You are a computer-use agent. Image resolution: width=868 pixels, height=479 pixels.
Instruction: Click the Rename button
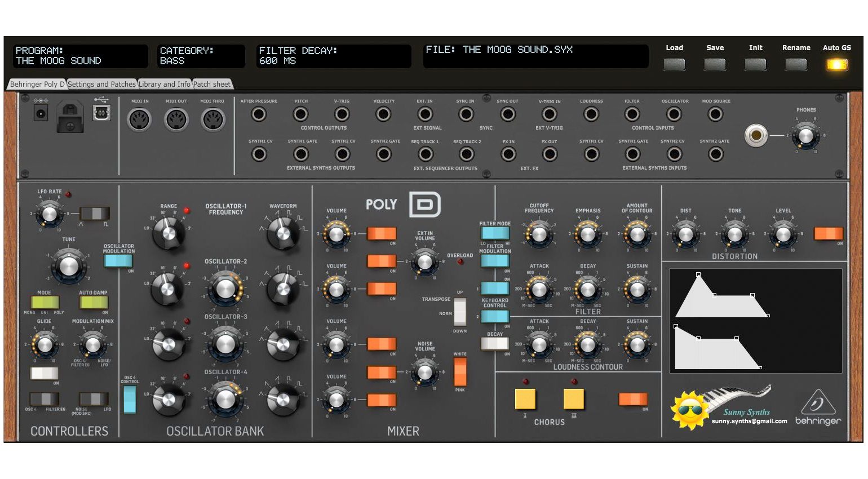[x=796, y=64]
